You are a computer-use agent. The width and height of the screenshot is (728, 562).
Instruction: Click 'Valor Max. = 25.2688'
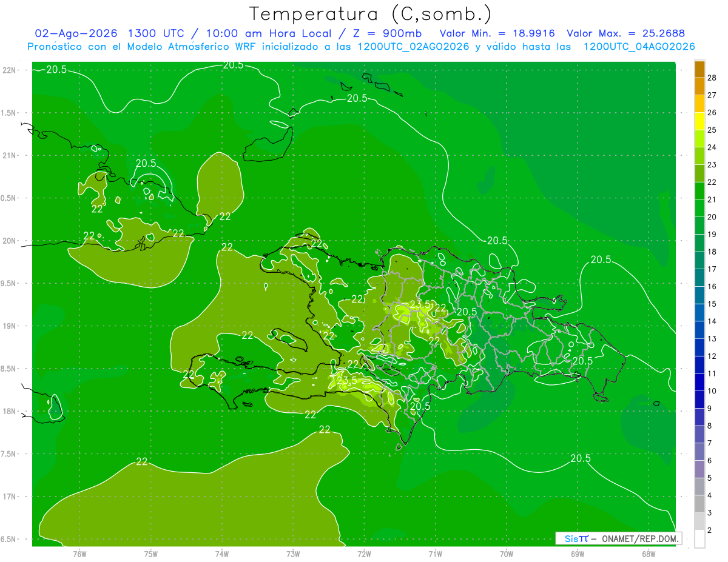(x=626, y=33)
